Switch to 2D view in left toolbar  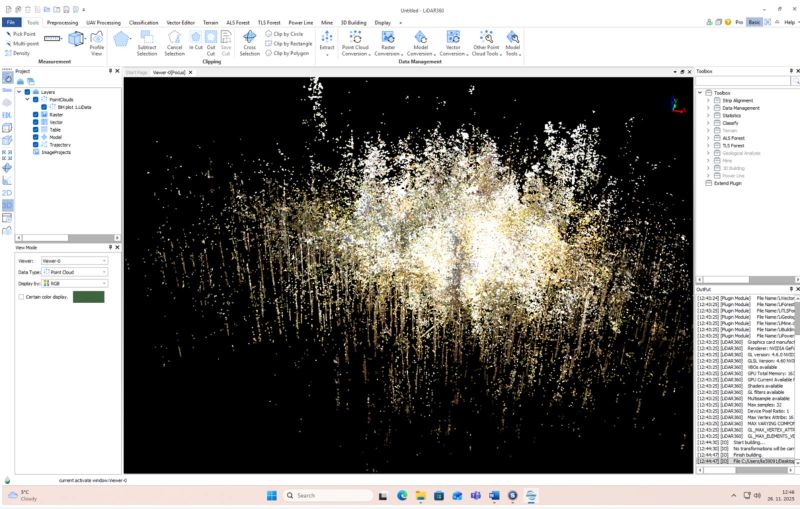(7, 192)
